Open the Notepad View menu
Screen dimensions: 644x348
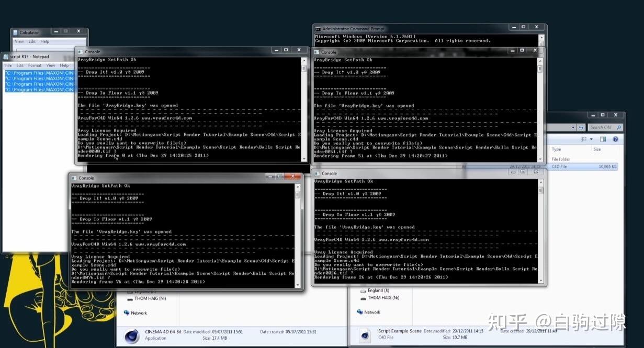click(x=51, y=65)
